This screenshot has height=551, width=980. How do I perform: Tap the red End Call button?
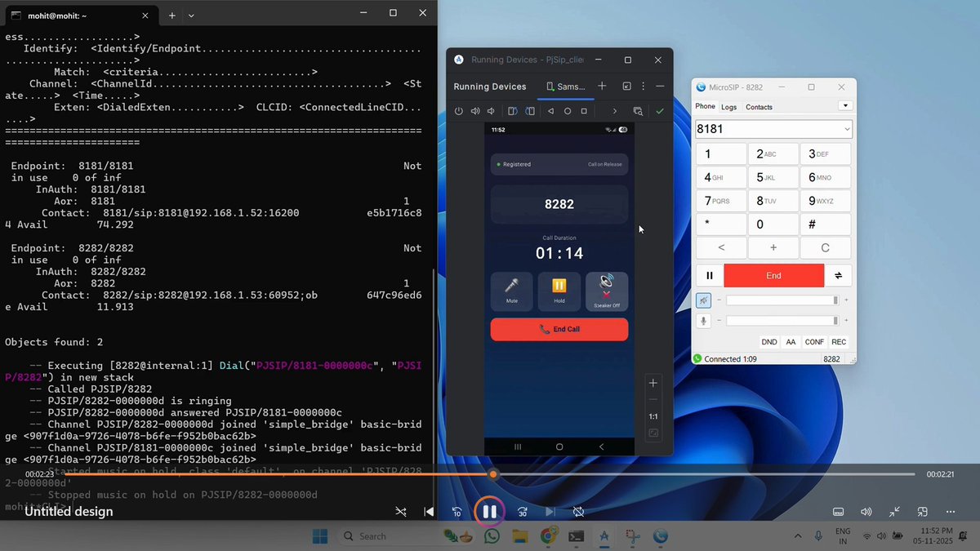coord(559,329)
